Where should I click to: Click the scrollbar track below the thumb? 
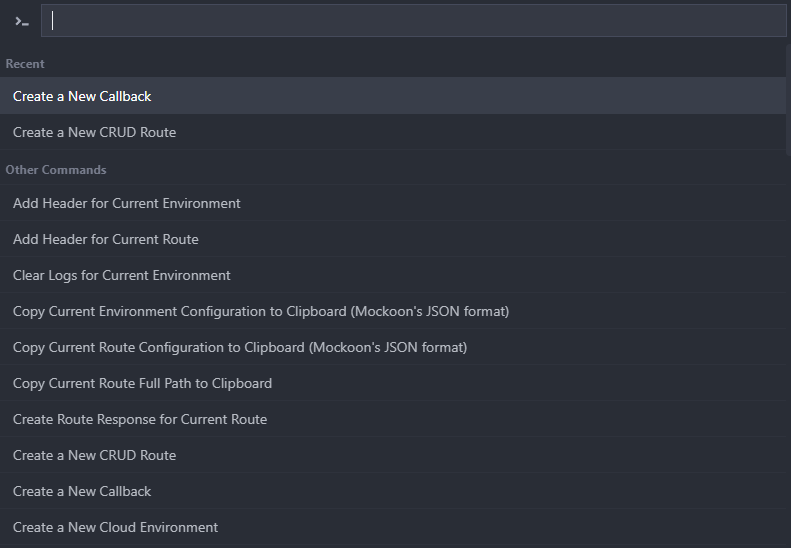pyautogui.click(x=788, y=350)
